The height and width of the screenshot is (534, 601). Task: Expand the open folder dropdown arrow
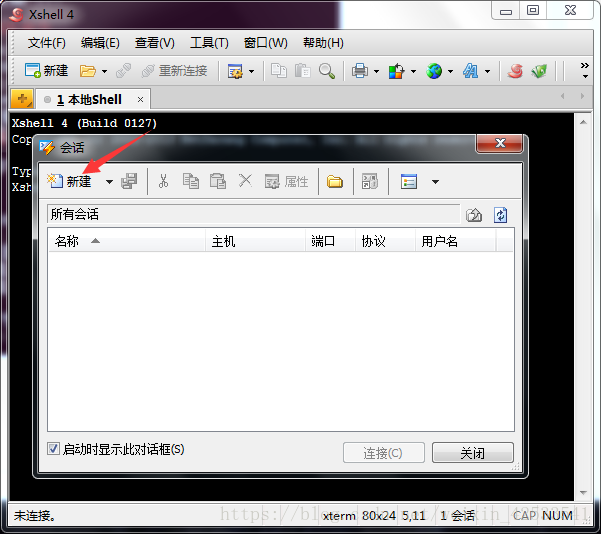tap(104, 71)
